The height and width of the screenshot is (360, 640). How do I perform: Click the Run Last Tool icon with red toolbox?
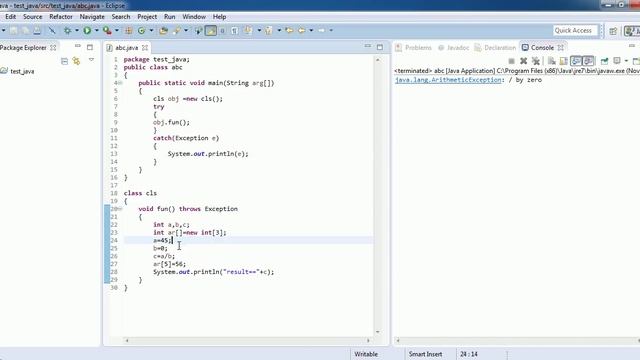pyautogui.click(x=107, y=30)
